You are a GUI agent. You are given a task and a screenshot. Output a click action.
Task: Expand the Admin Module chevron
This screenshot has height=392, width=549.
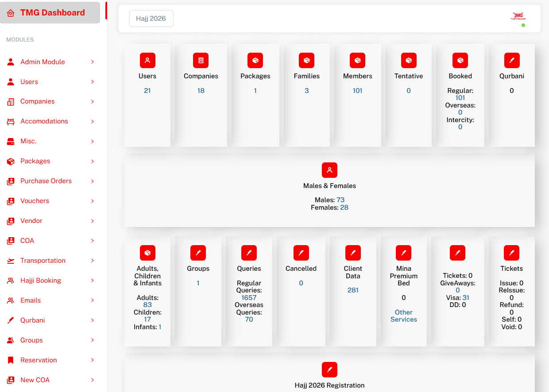(93, 62)
